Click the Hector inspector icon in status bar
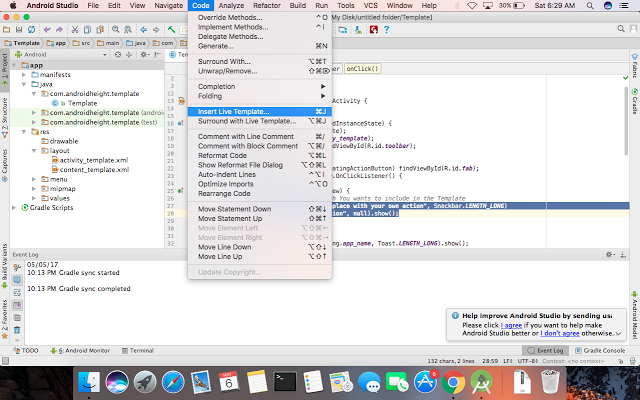 point(633,361)
